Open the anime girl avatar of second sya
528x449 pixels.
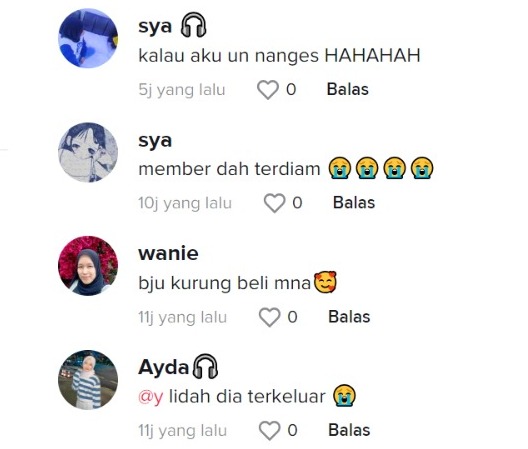tap(88, 152)
